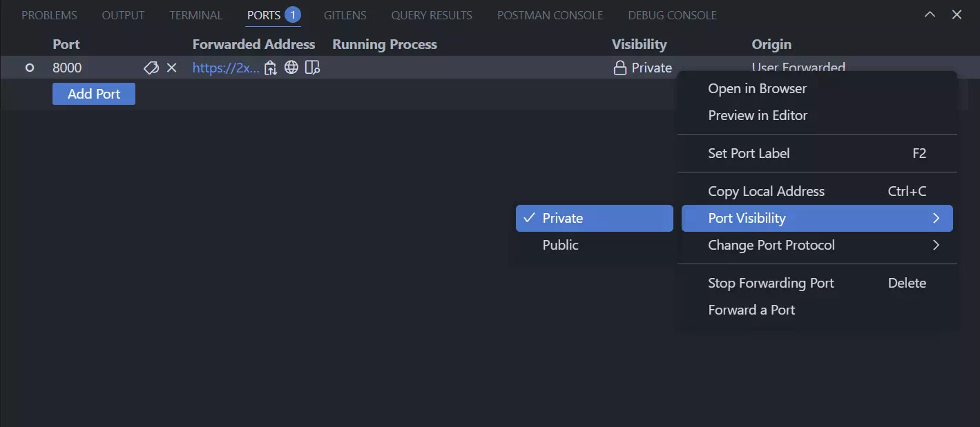The image size is (980, 427).
Task: Open forwarded address in browser globe icon
Action: pyautogui.click(x=291, y=68)
